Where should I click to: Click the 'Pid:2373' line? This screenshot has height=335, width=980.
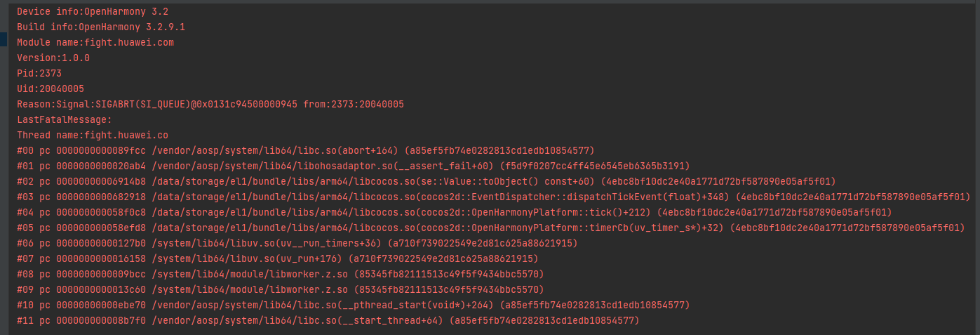(39, 74)
